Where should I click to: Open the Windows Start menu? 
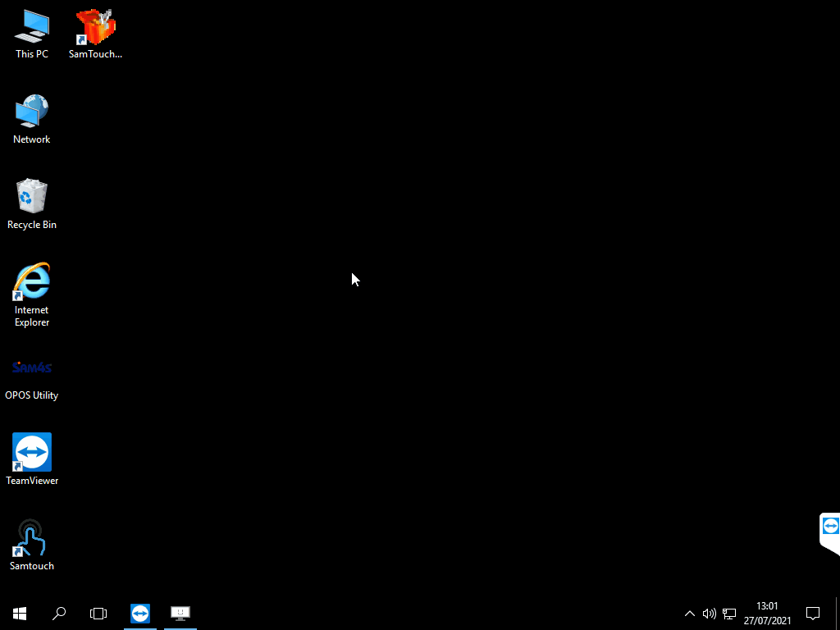click(20, 613)
